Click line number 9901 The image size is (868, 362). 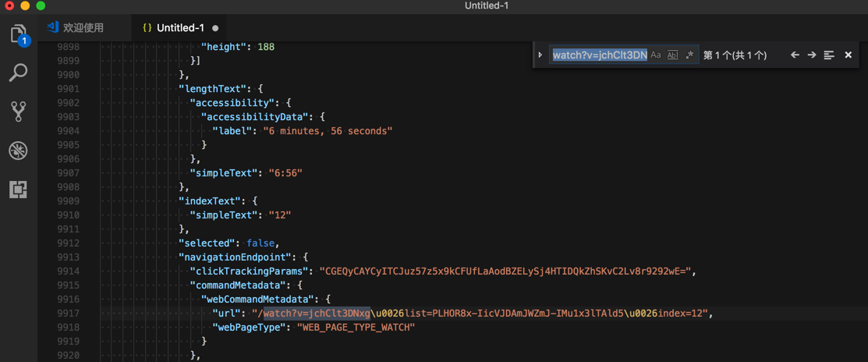pos(68,89)
